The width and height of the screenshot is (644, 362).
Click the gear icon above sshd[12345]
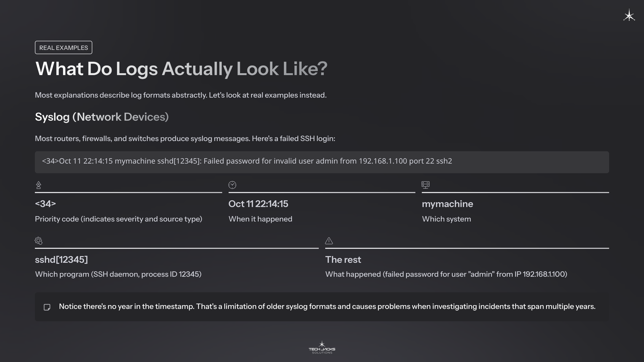coord(39,241)
